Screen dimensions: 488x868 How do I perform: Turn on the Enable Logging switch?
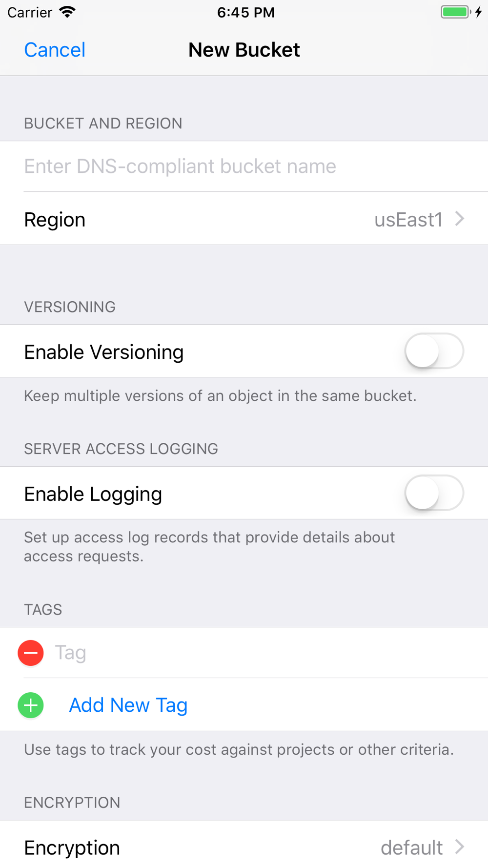pos(434,493)
